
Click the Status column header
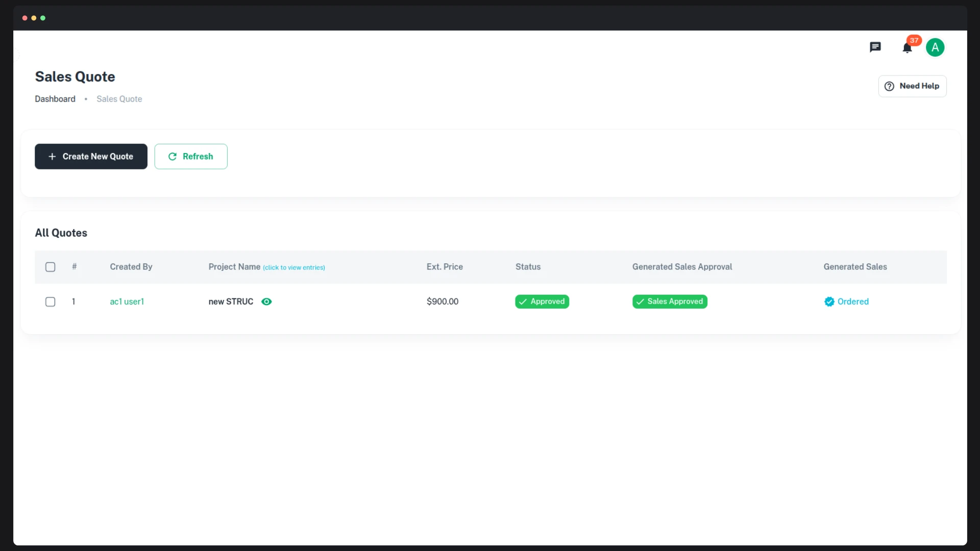(x=528, y=267)
